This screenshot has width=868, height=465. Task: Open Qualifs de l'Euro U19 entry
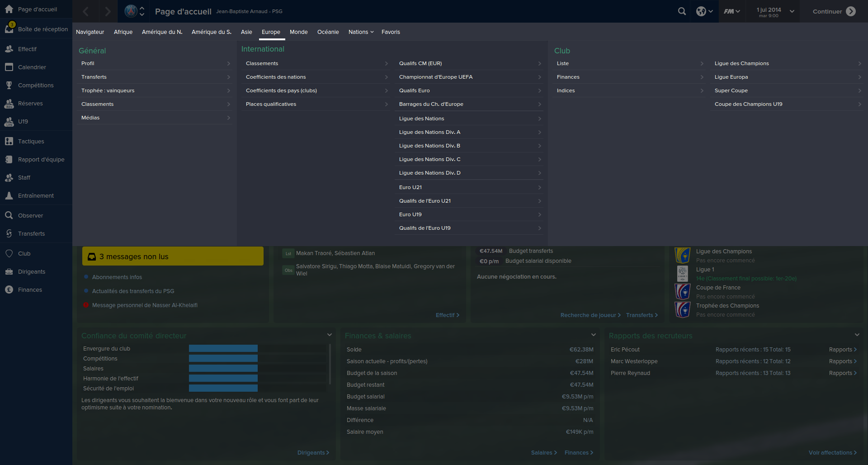click(x=470, y=228)
